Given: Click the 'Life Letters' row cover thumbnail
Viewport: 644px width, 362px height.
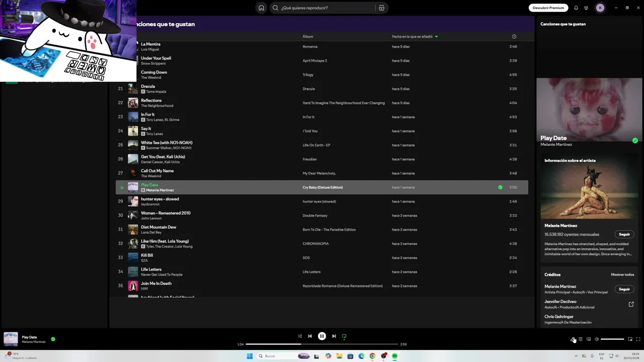Looking at the screenshot, I should (x=133, y=271).
